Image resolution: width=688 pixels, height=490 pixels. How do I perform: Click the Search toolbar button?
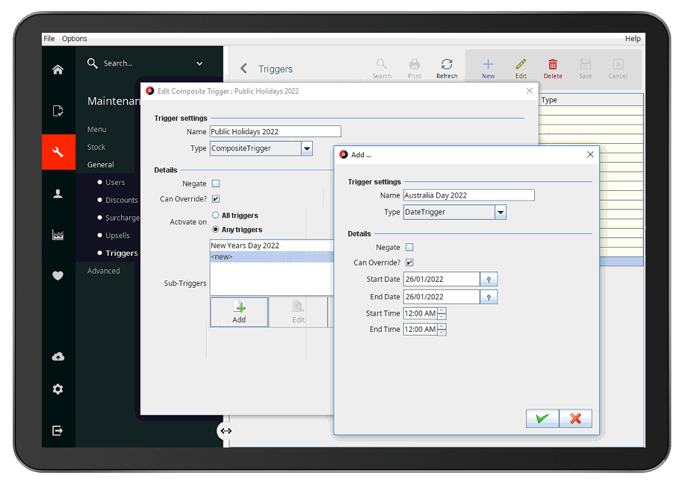382,69
